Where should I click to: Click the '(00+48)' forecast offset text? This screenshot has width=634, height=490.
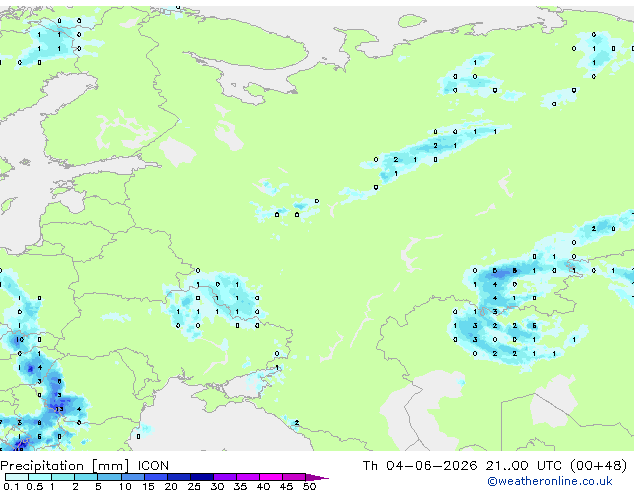click(599, 466)
